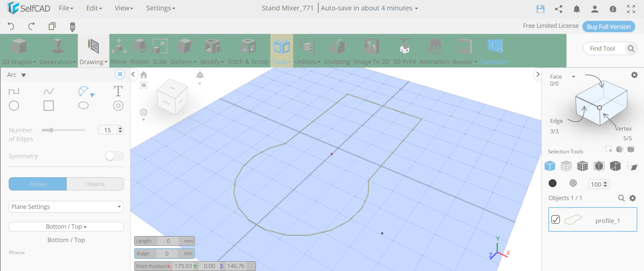
Task: Open the Drawing dropdown
Action: [x=93, y=51]
